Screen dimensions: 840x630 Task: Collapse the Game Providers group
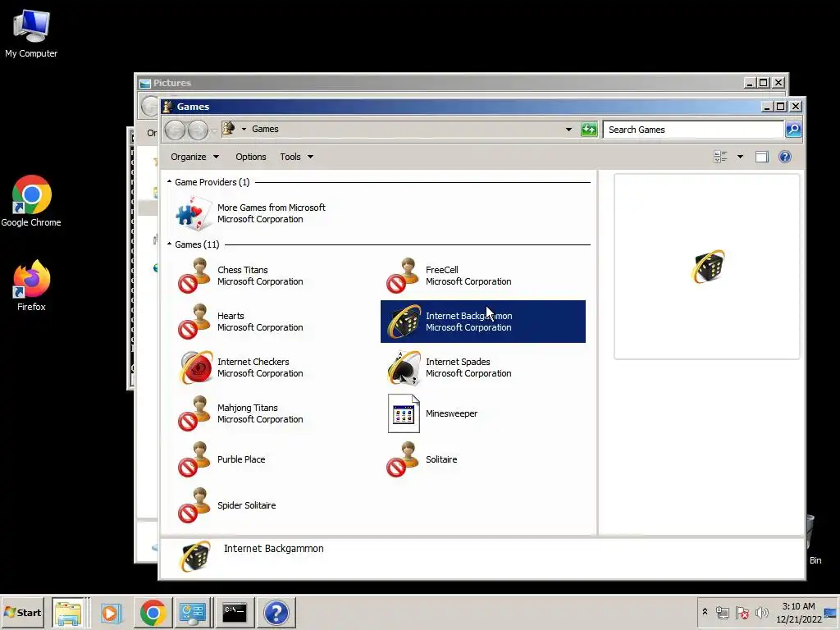coord(169,182)
